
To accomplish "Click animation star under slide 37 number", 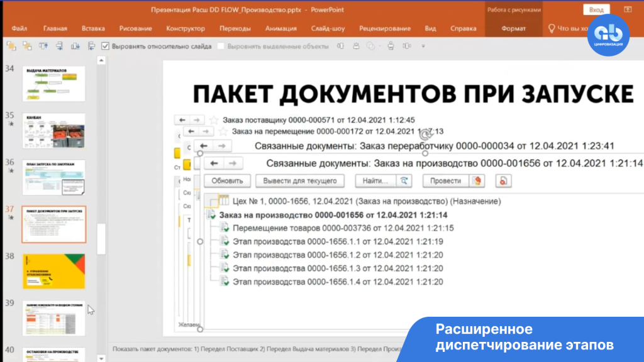I will (x=11, y=217).
